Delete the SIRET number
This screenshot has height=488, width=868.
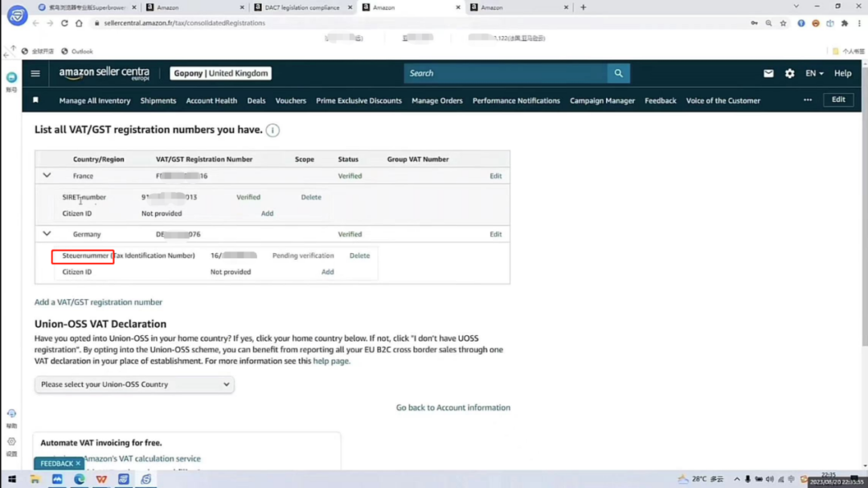point(311,197)
